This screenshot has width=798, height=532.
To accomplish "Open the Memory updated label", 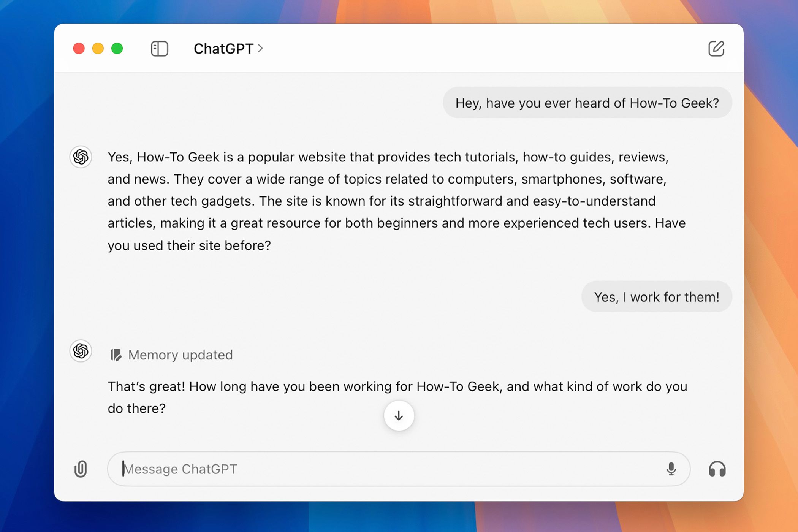I will pos(180,355).
